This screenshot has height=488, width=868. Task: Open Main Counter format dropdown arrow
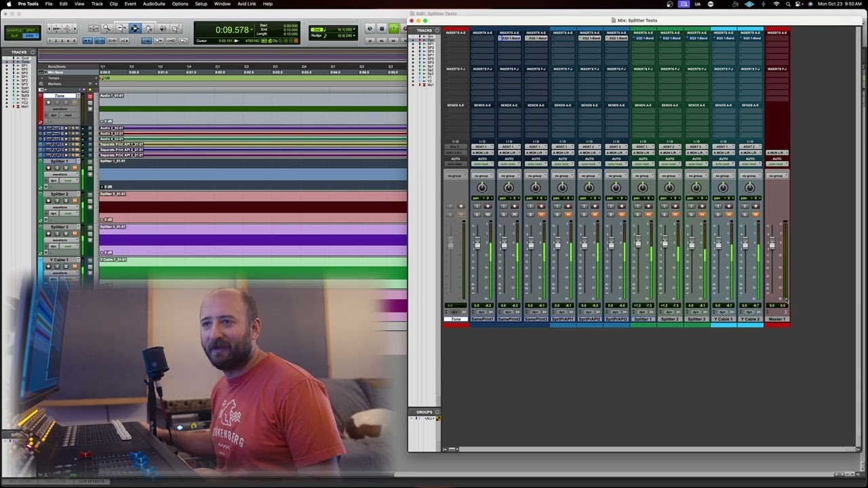point(252,30)
